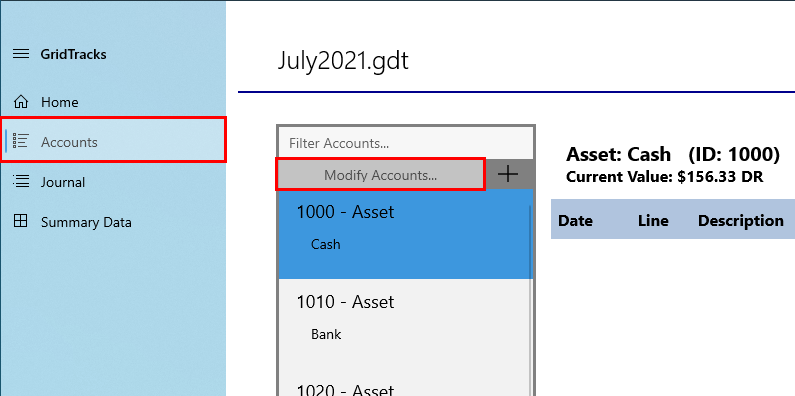
Task: Focus the Filter Accounts search field
Action: click(406, 143)
